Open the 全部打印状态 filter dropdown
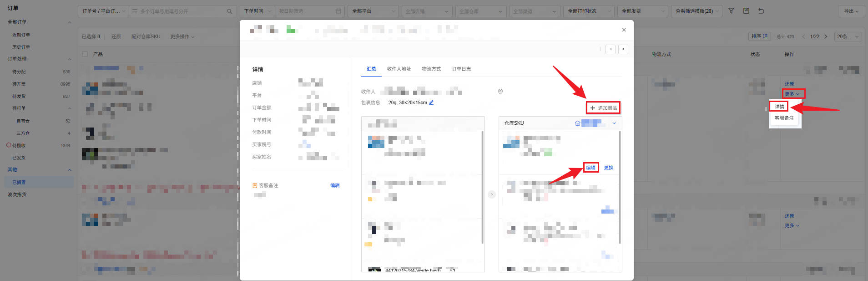This screenshot has width=868, height=281. pos(589,11)
